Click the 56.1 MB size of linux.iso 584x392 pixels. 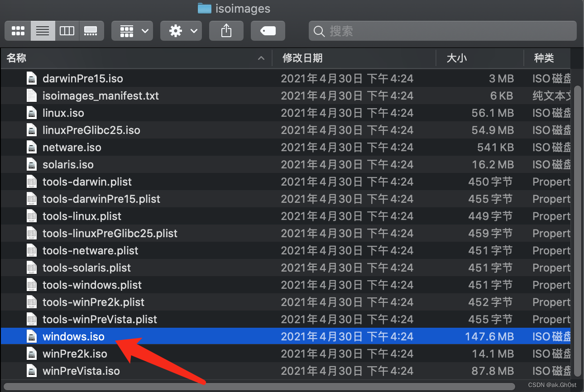click(493, 113)
